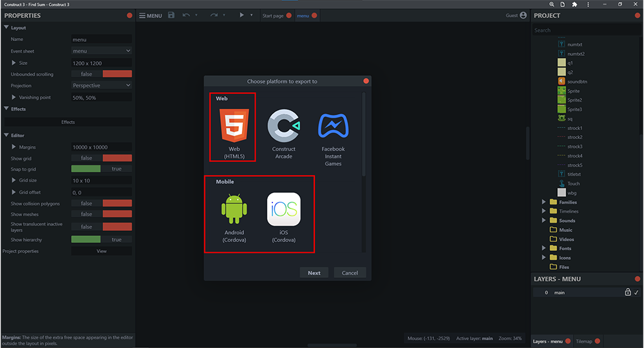
Task: Close the Properties panel
Action: pos(129,15)
